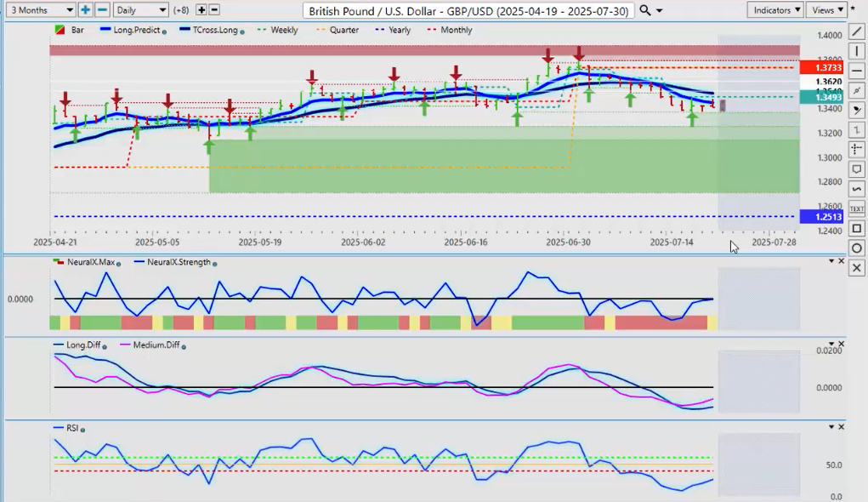Open the Views menu
The height and width of the screenshot is (502, 868).
point(827,9)
